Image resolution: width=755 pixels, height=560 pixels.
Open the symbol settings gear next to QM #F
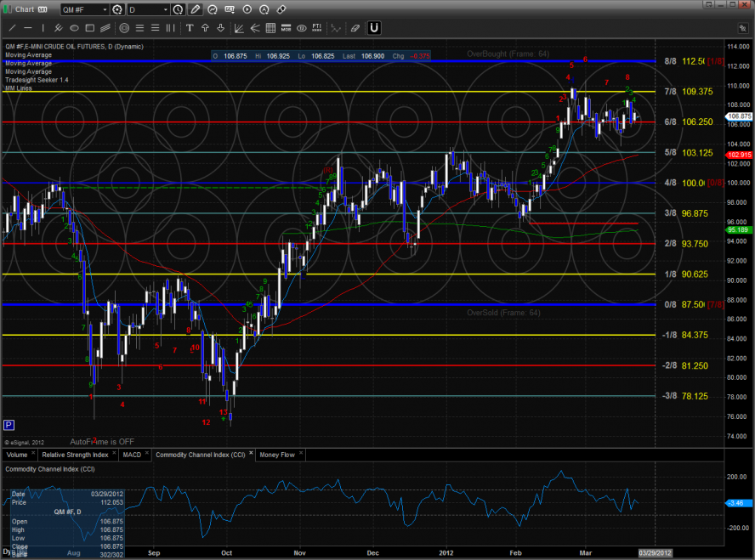(x=116, y=10)
